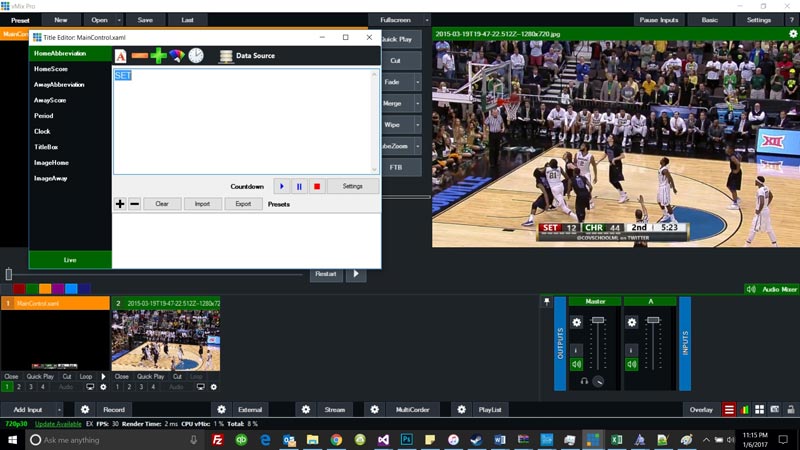This screenshot has width=800, height=450.
Task: Open the gear settings next to External
Action: pyautogui.click(x=221, y=409)
